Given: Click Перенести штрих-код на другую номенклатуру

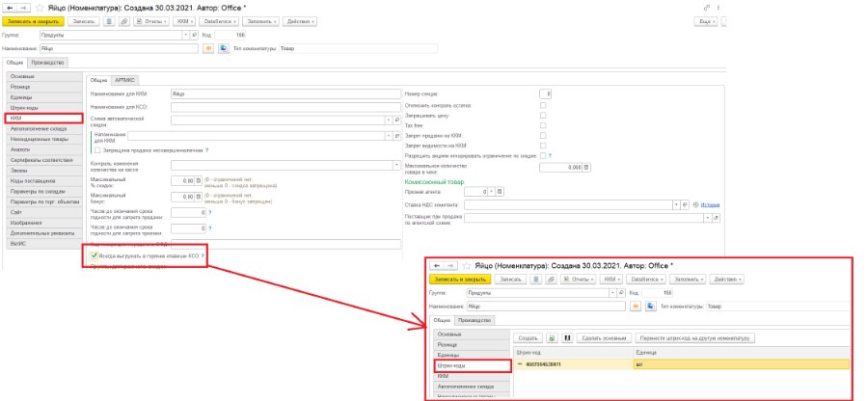Looking at the screenshot, I should pyautogui.click(x=695, y=337).
